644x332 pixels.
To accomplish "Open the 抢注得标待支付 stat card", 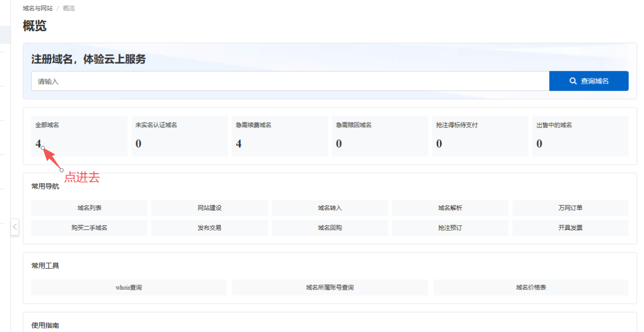I will click(480, 136).
